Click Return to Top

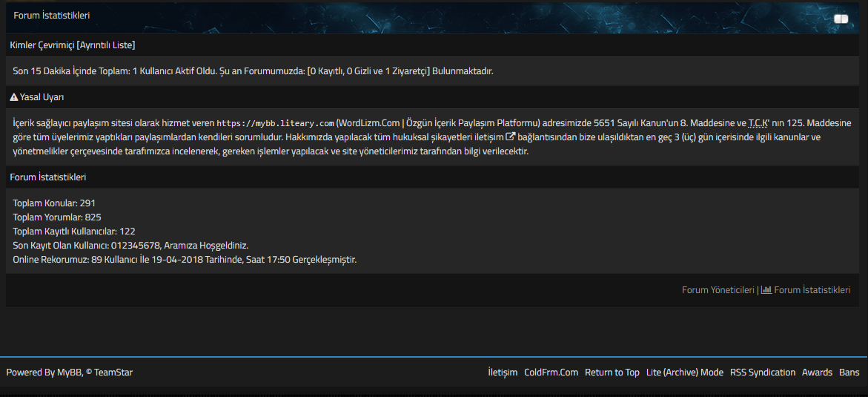pos(612,373)
